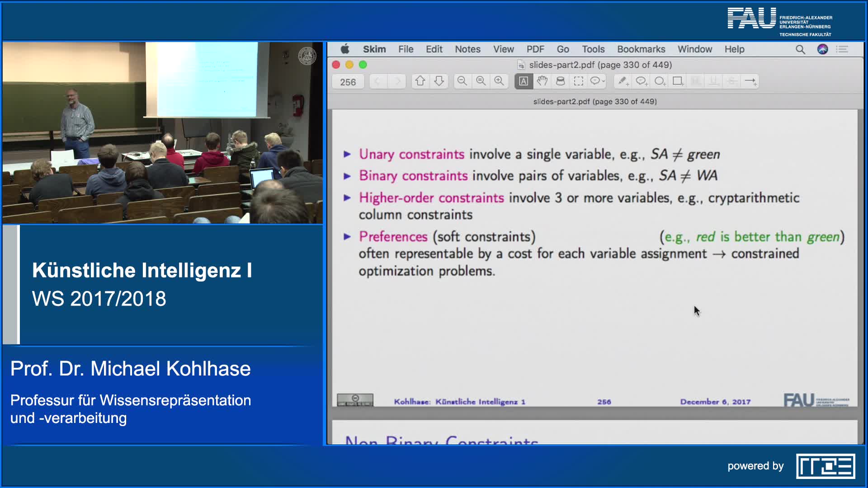The height and width of the screenshot is (488, 868).
Task: Open the PDF menu
Action: tap(536, 49)
